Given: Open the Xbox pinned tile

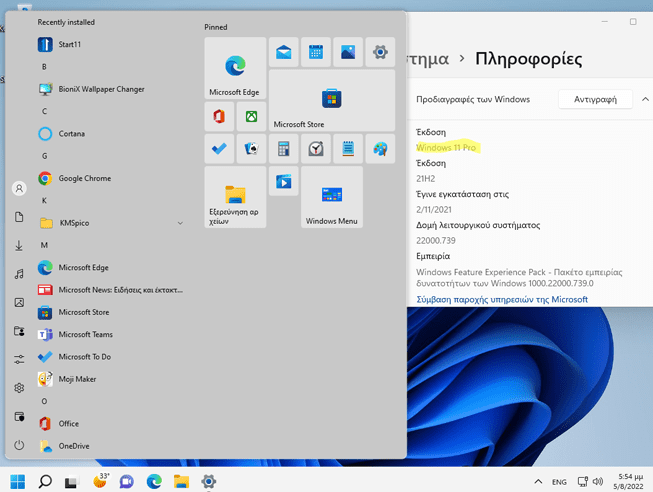Looking at the screenshot, I should coord(251,116).
